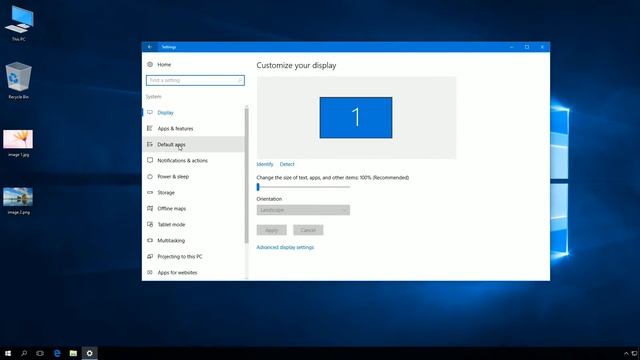Open the Action Center notification icon

point(635,353)
